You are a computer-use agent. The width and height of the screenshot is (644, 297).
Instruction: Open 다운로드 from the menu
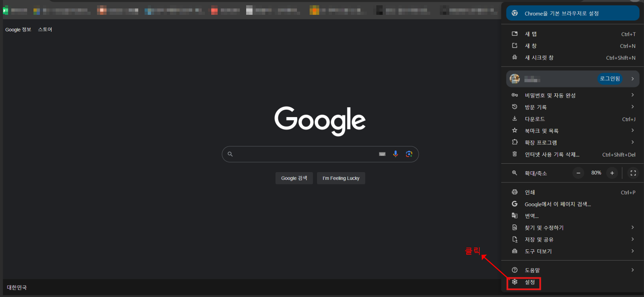pos(573,119)
